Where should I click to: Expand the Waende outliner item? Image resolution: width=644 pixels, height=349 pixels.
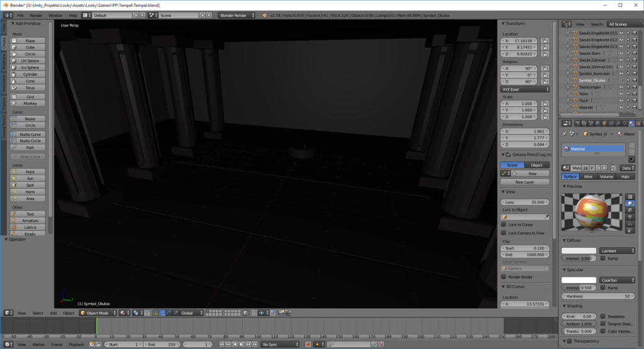click(568, 107)
